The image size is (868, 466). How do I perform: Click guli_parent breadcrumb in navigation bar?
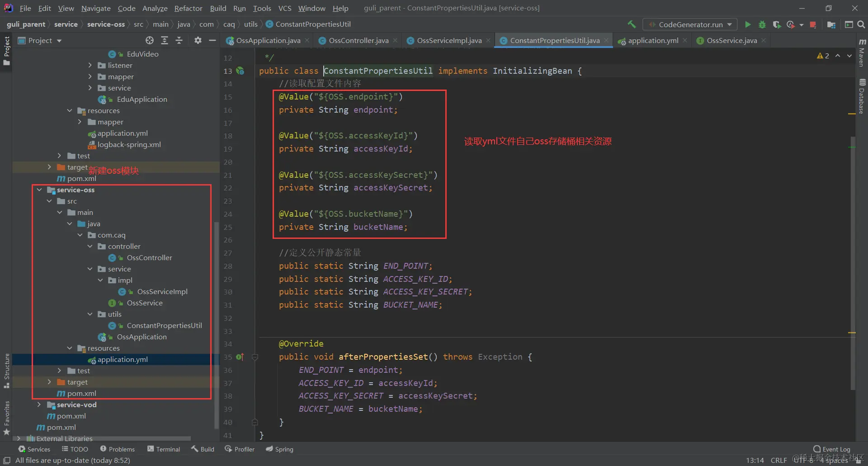pyautogui.click(x=26, y=24)
